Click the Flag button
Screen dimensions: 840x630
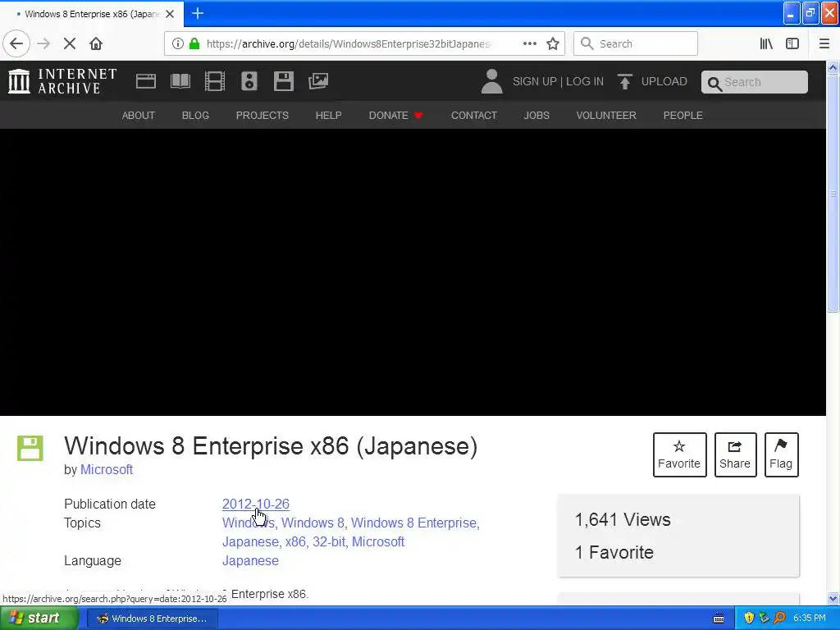click(781, 454)
